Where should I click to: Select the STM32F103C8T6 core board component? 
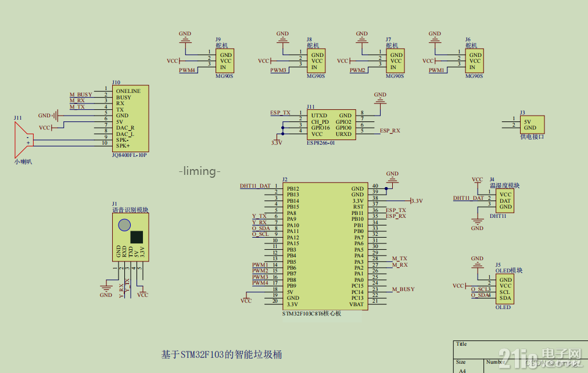(x=325, y=246)
